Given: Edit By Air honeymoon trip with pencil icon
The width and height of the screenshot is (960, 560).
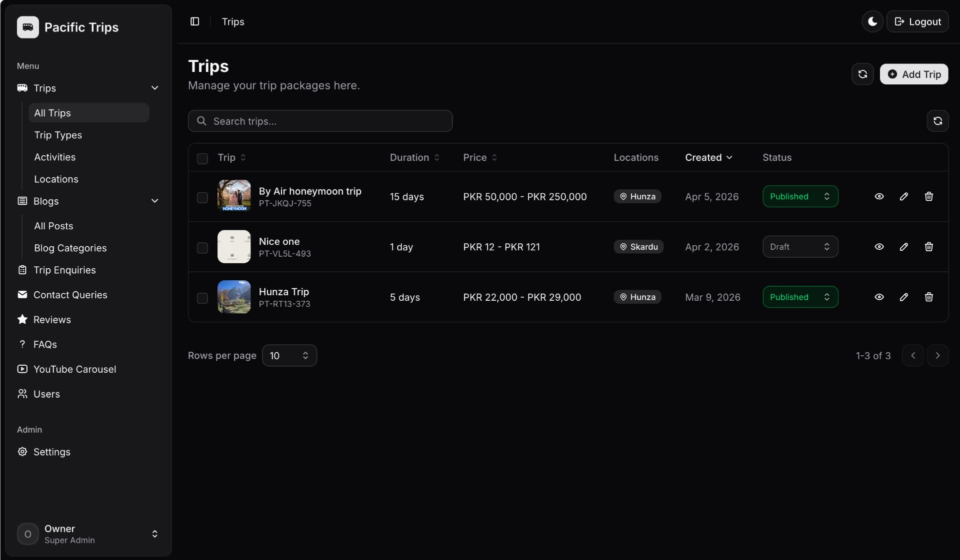Looking at the screenshot, I should pos(904,196).
